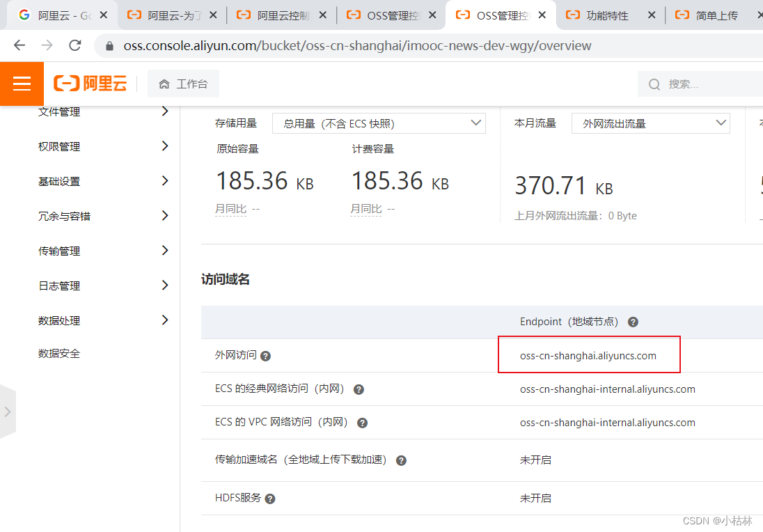Close the 阿里云控制 tab

(322, 15)
